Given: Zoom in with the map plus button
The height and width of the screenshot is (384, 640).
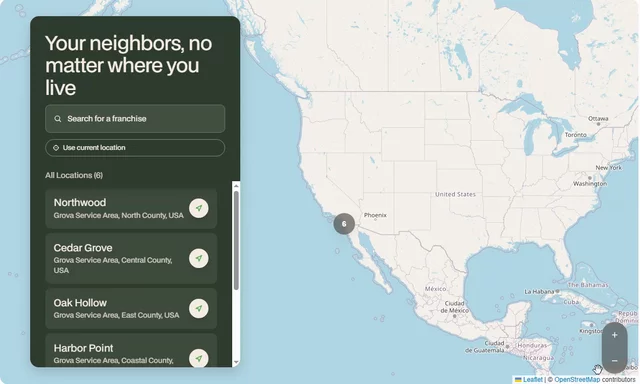Looking at the screenshot, I should [x=614, y=335].
